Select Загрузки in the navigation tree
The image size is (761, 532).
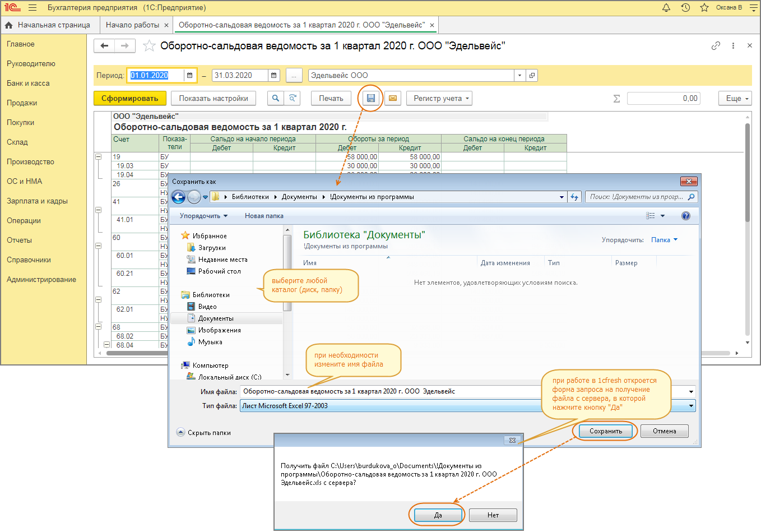click(x=206, y=248)
